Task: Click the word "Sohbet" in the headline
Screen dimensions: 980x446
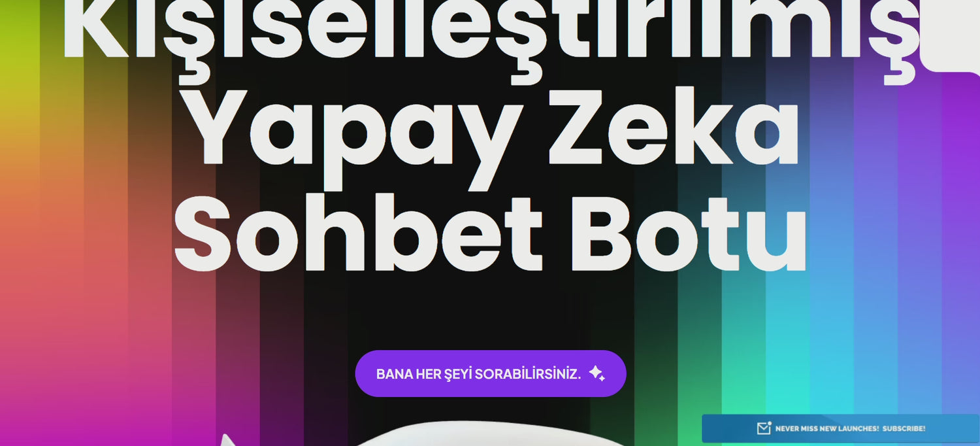Action: (x=359, y=233)
